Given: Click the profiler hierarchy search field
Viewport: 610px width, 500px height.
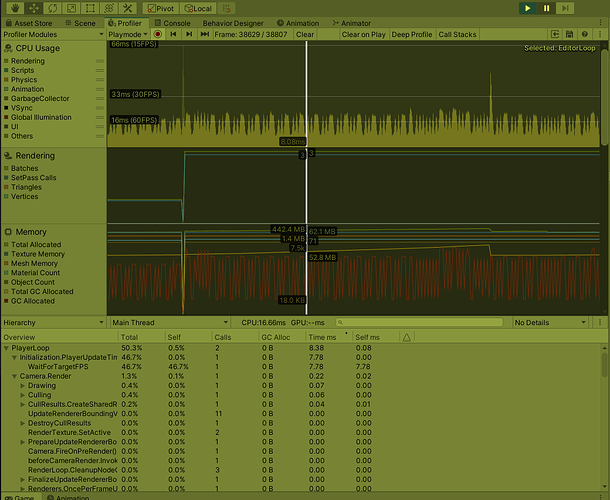Looking at the screenshot, I should (420, 323).
